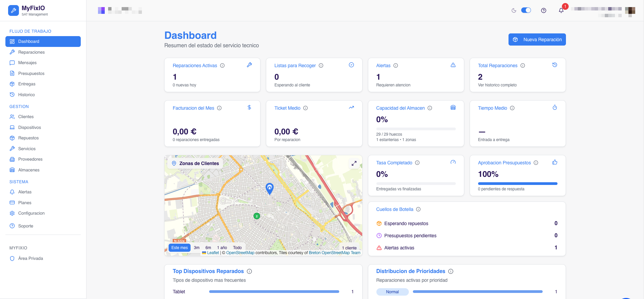The height and width of the screenshot is (299, 644).
Task: Click the Normal priority badge
Action: (x=392, y=292)
